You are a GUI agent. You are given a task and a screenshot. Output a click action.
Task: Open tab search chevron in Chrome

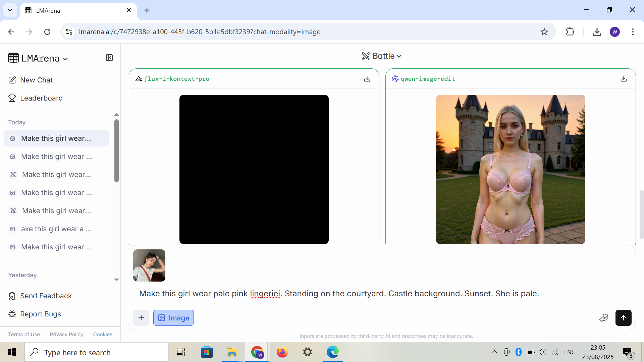(x=10, y=10)
